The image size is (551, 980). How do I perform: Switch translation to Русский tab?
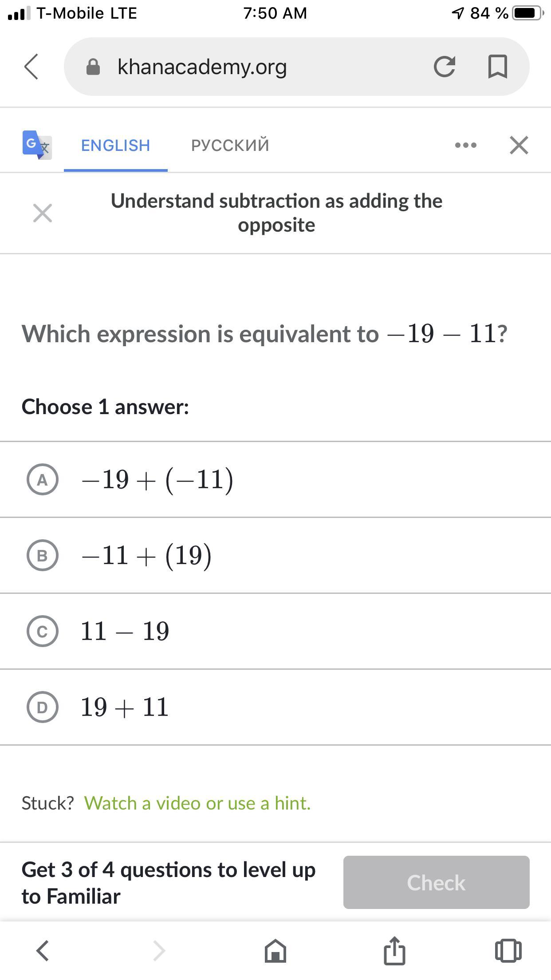[x=230, y=145]
